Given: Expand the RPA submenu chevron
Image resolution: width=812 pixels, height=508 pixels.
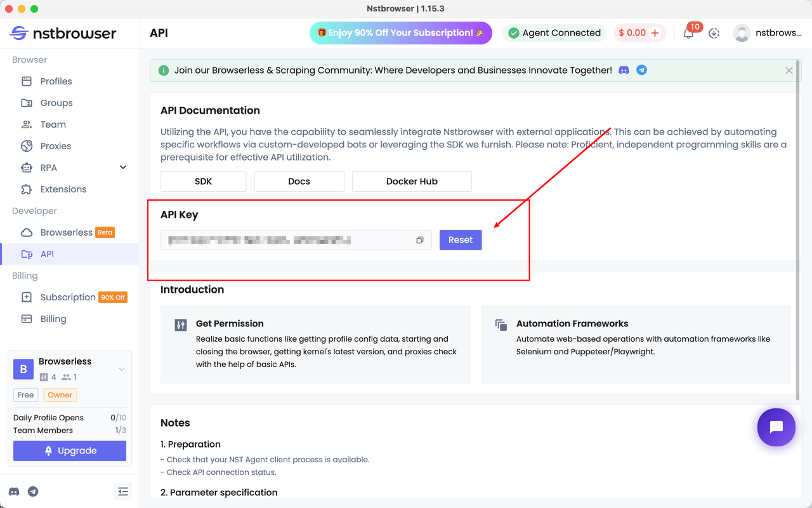Looking at the screenshot, I should click(x=123, y=168).
